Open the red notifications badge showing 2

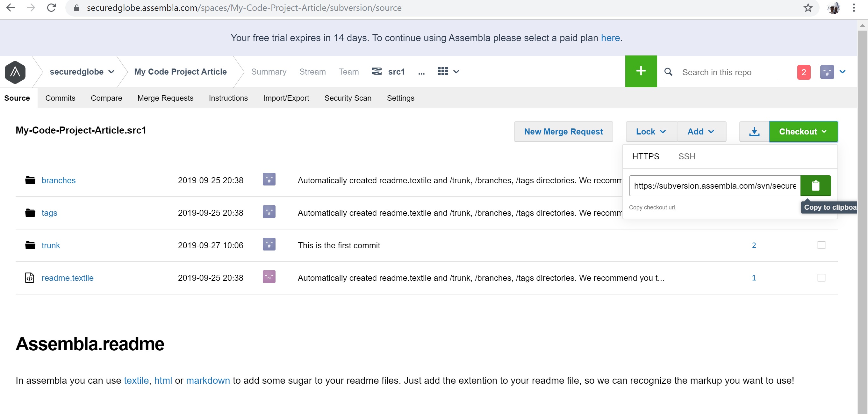pos(804,72)
